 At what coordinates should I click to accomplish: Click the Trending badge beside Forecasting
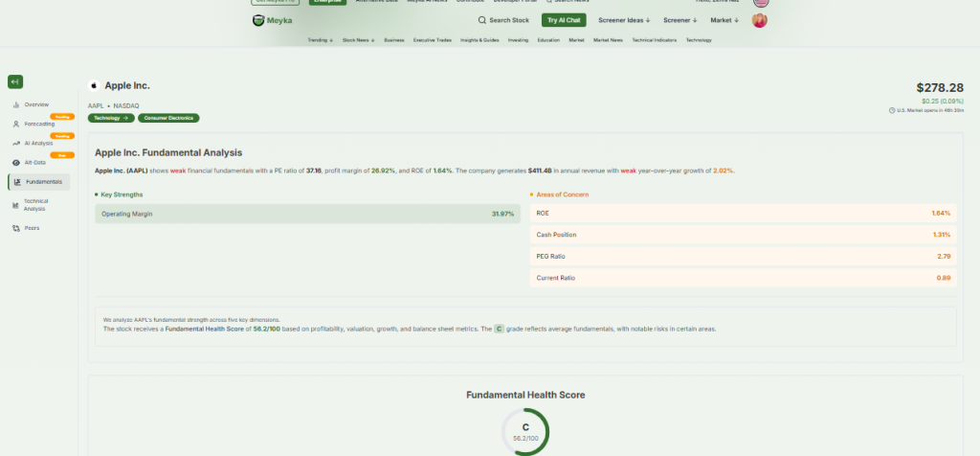(62, 117)
